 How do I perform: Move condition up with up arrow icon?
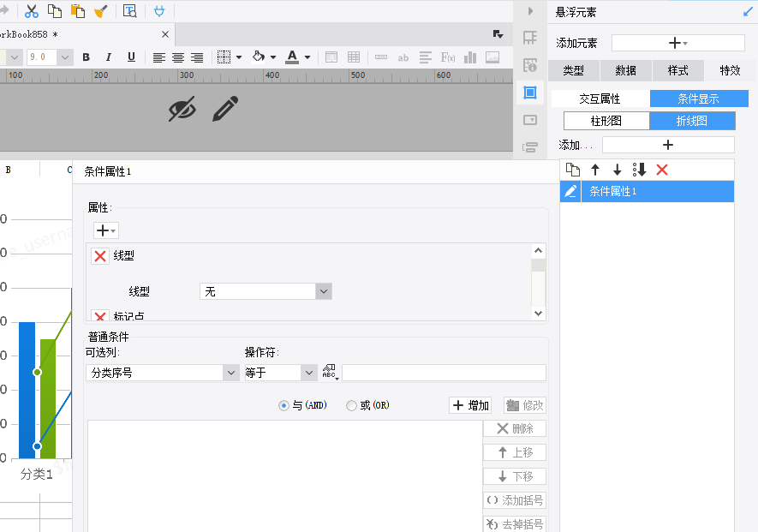click(595, 170)
